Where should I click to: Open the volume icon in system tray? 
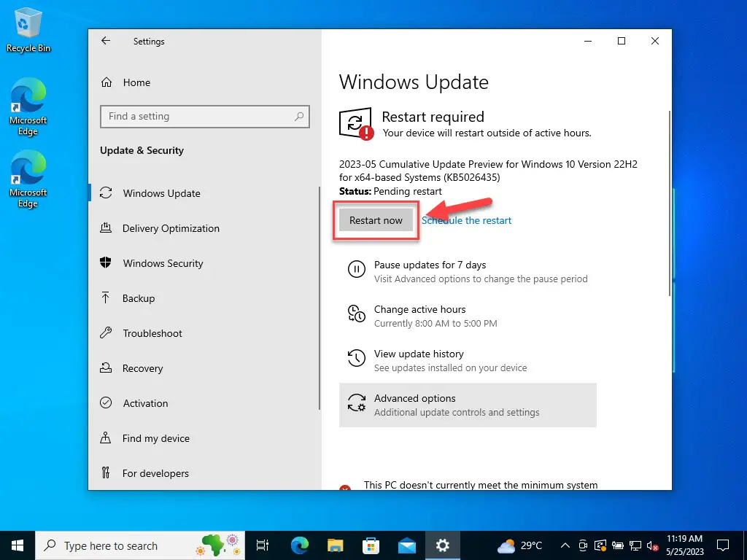coord(652,545)
